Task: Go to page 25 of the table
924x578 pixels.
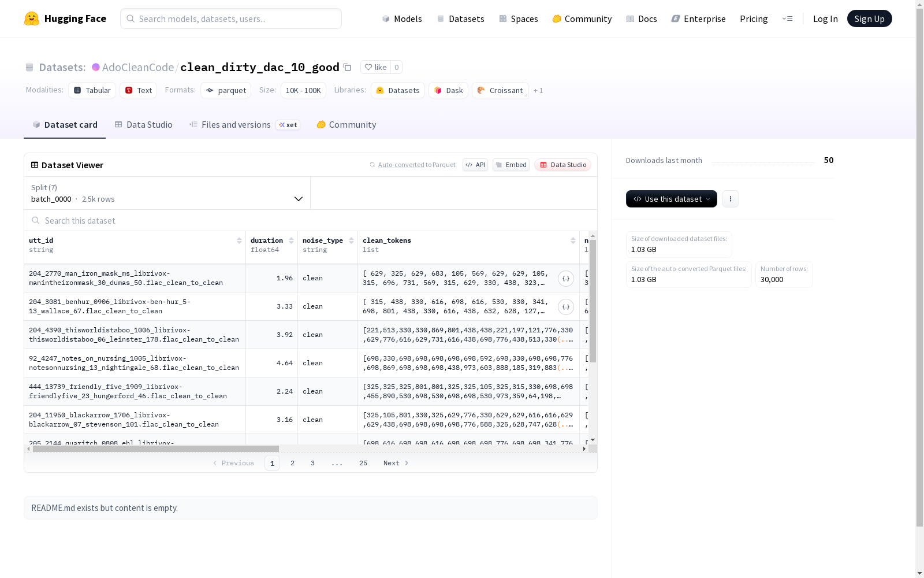Action: pyautogui.click(x=363, y=463)
